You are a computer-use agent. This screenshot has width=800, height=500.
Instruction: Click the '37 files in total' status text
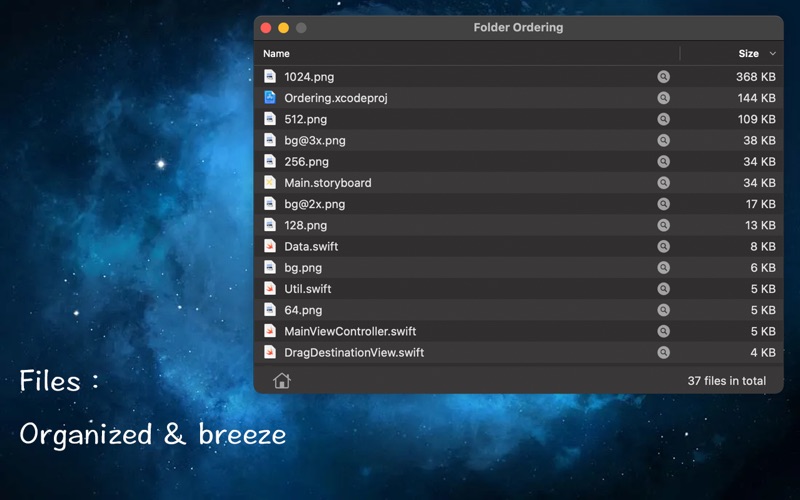pos(726,381)
